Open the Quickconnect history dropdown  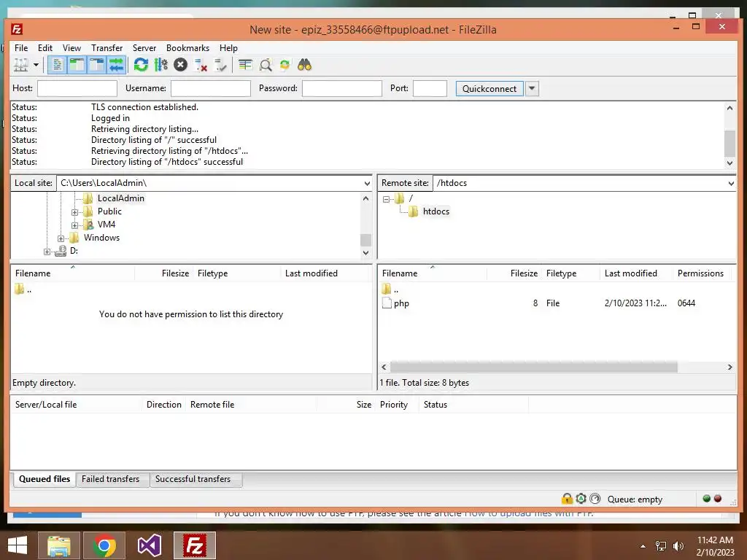532,88
